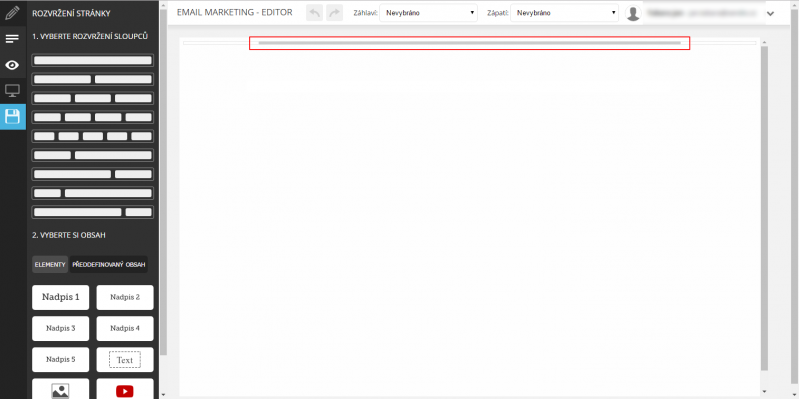Add the Nadpis 1 heading element
The height and width of the screenshot is (399, 799).
tap(61, 297)
